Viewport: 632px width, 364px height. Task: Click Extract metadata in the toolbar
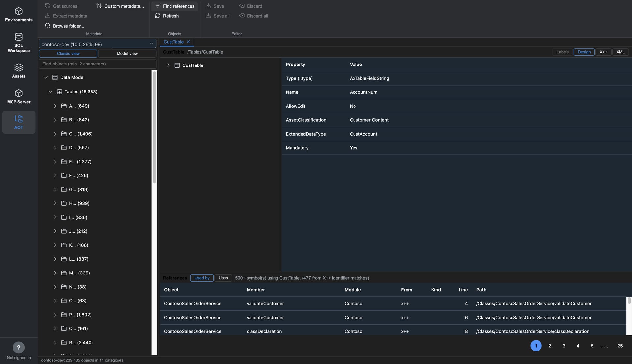click(66, 16)
